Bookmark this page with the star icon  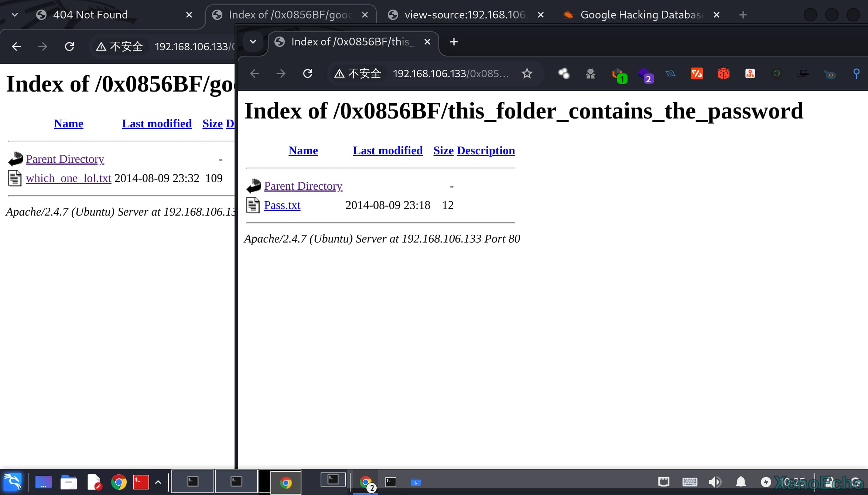coord(527,73)
